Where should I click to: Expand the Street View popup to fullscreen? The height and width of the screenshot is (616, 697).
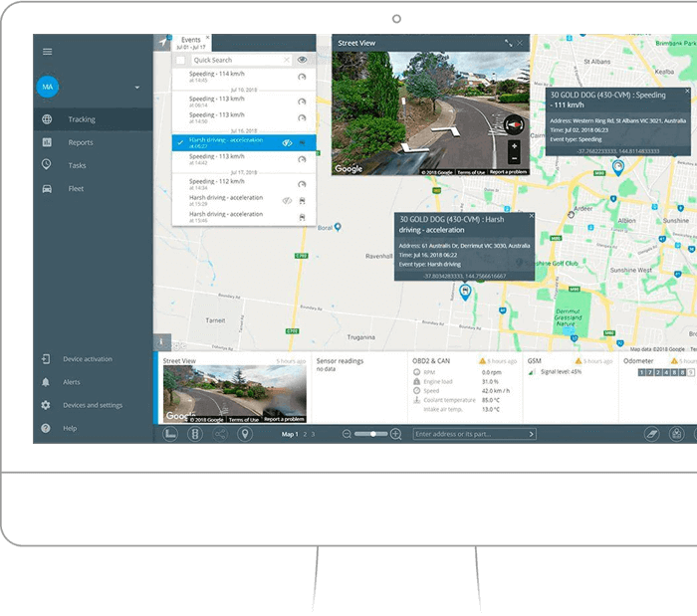509,43
